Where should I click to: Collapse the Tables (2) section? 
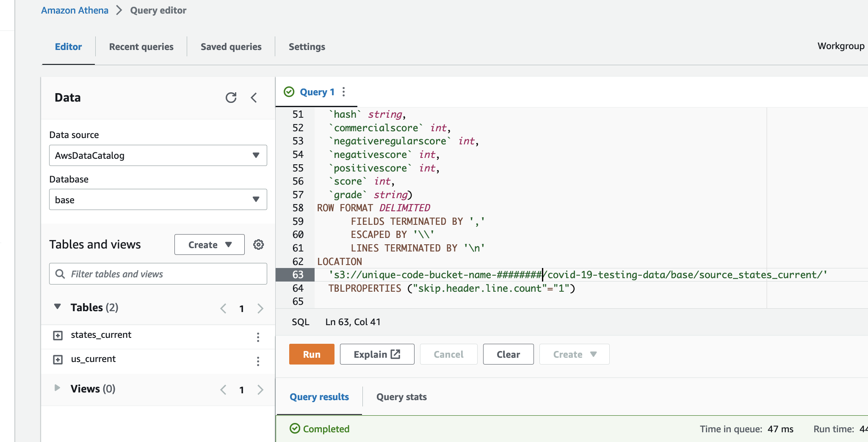58,307
